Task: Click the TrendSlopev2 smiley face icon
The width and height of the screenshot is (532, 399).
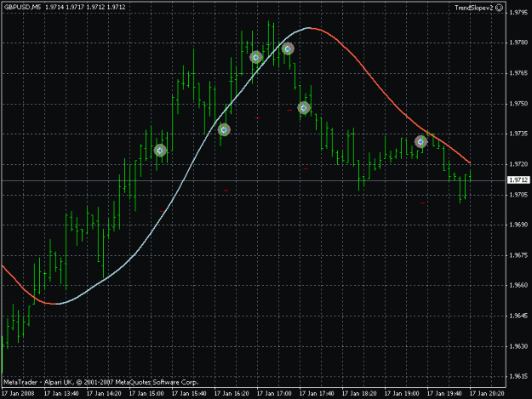Action: pyautogui.click(x=500, y=8)
